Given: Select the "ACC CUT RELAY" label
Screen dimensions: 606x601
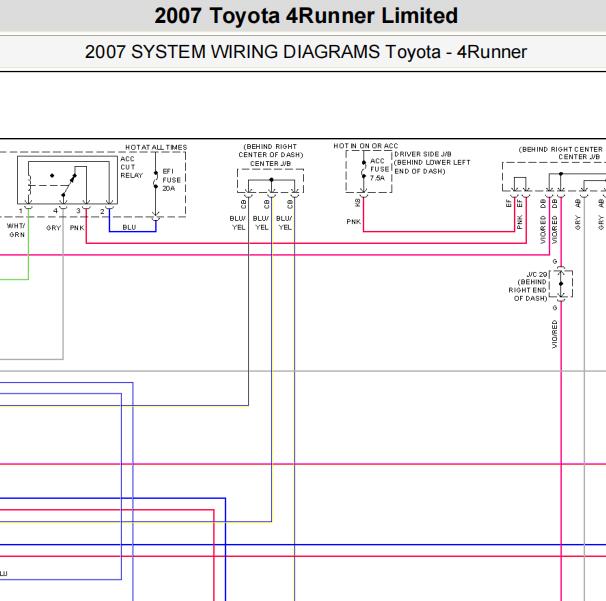Looking at the screenshot, I should (x=131, y=167).
